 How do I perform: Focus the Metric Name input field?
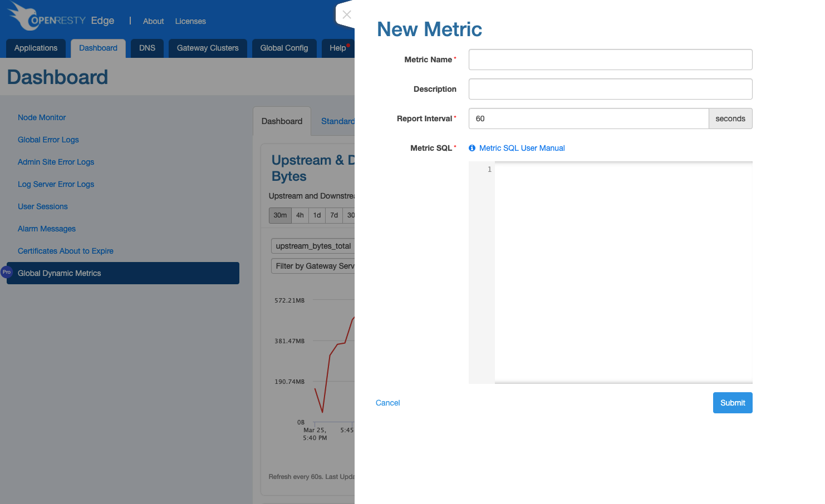pyautogui.click(x=610, y=60)
